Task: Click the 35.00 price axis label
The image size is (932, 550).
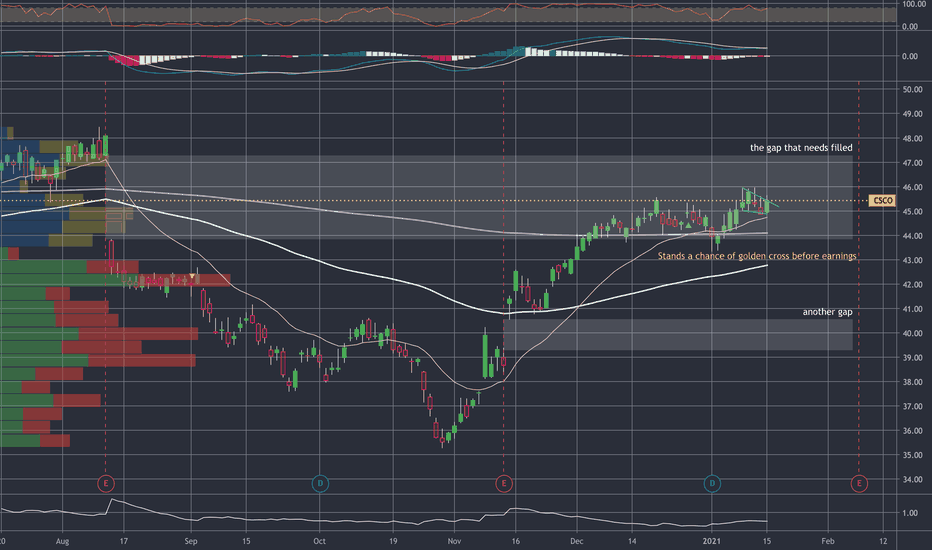Action: click(x=912, y=455)
